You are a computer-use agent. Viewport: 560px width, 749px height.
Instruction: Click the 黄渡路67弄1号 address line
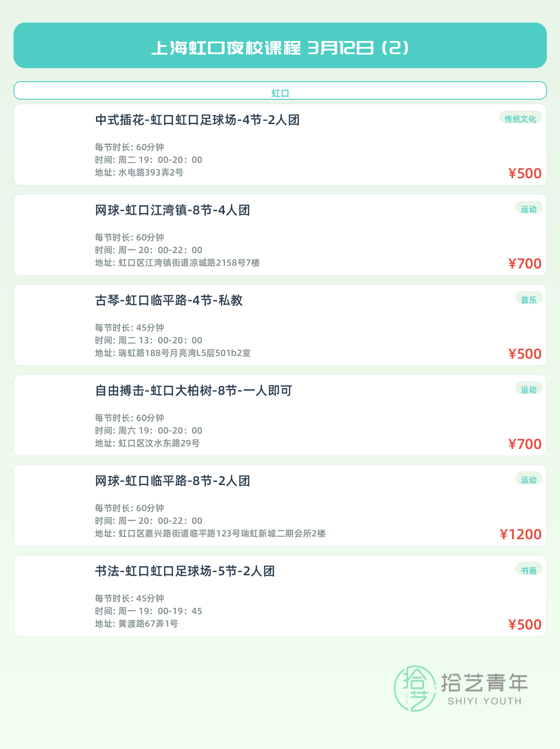point(137,624)
